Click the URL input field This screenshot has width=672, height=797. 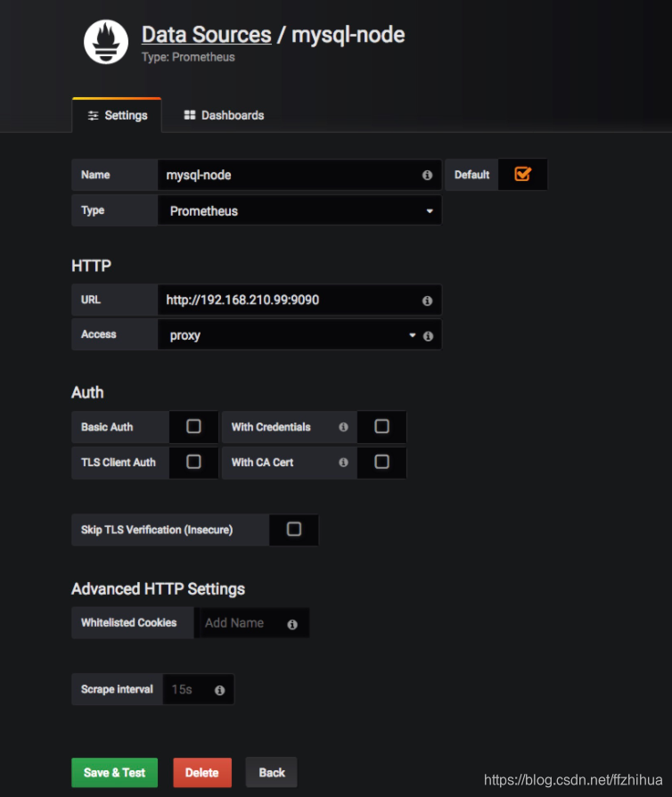click(299, 300)
